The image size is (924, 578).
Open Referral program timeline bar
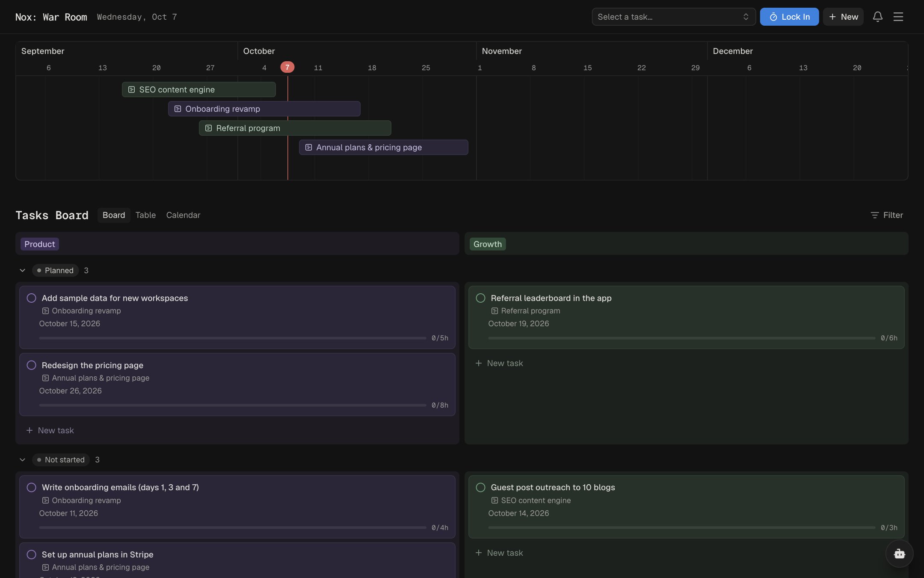point(295,128)
